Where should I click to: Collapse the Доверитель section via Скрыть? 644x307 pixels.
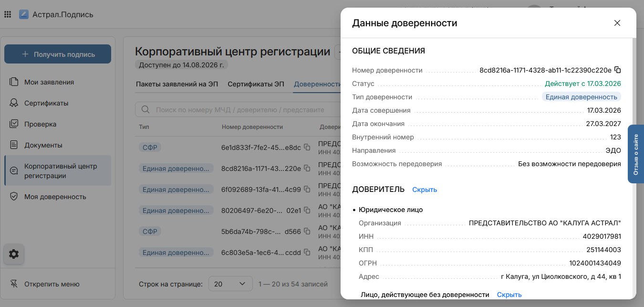tap(424, 190)
